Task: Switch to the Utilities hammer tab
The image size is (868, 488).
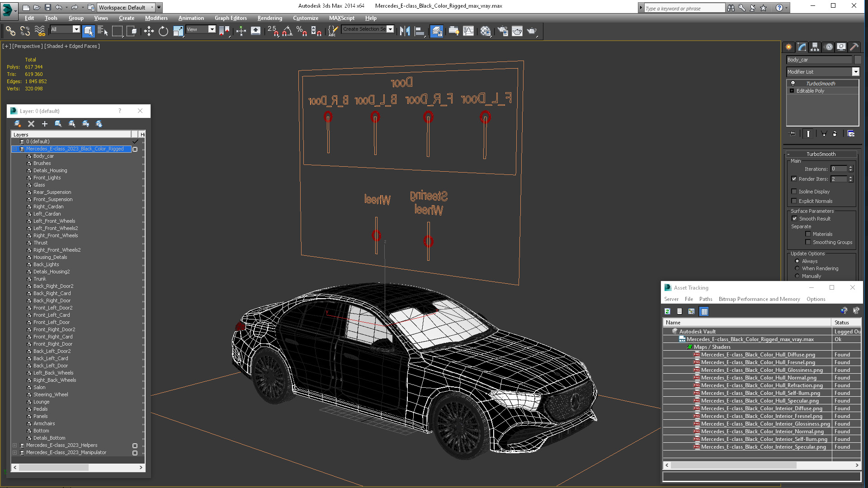Action: [x=854, y=47]
